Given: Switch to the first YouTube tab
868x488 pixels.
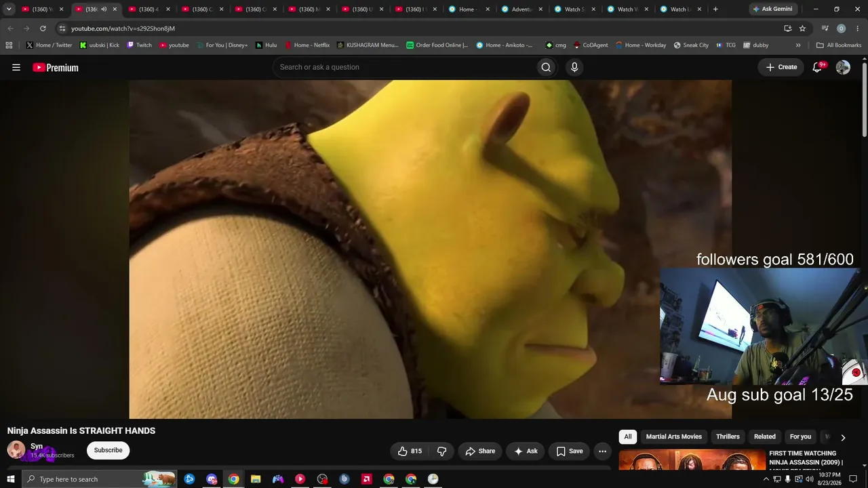Looking at the screenshot, I should tap(43, 9).
